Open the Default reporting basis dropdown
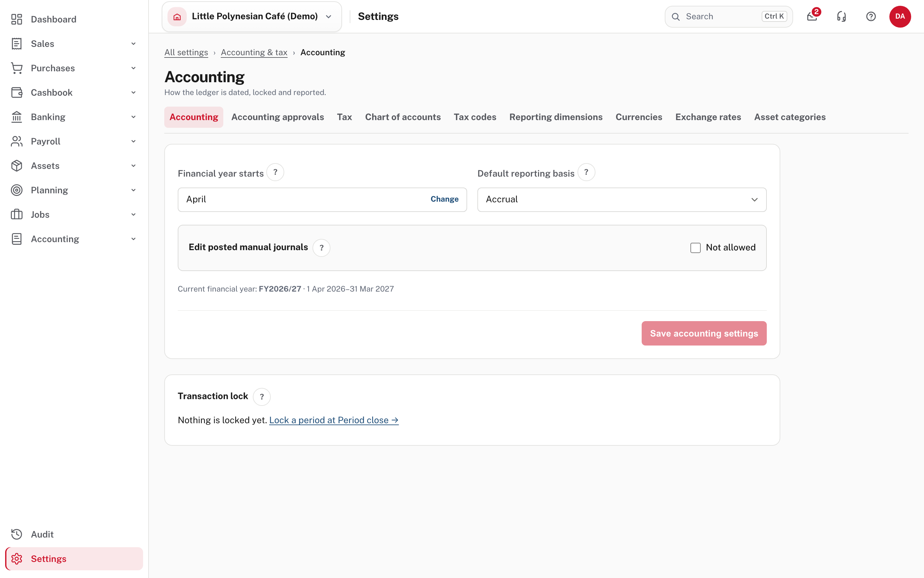The height and width of the screenshot is (578, 924). (621, 199)
